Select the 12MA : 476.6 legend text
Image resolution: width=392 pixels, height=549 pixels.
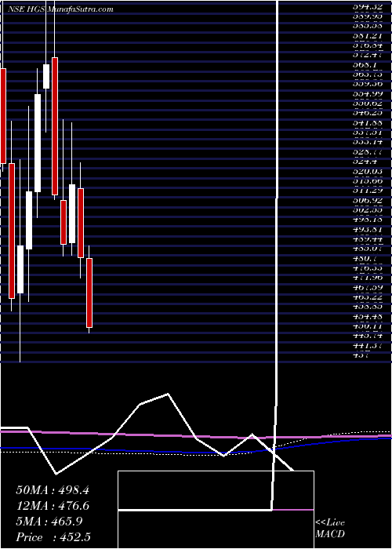click(x=53, y=506)
